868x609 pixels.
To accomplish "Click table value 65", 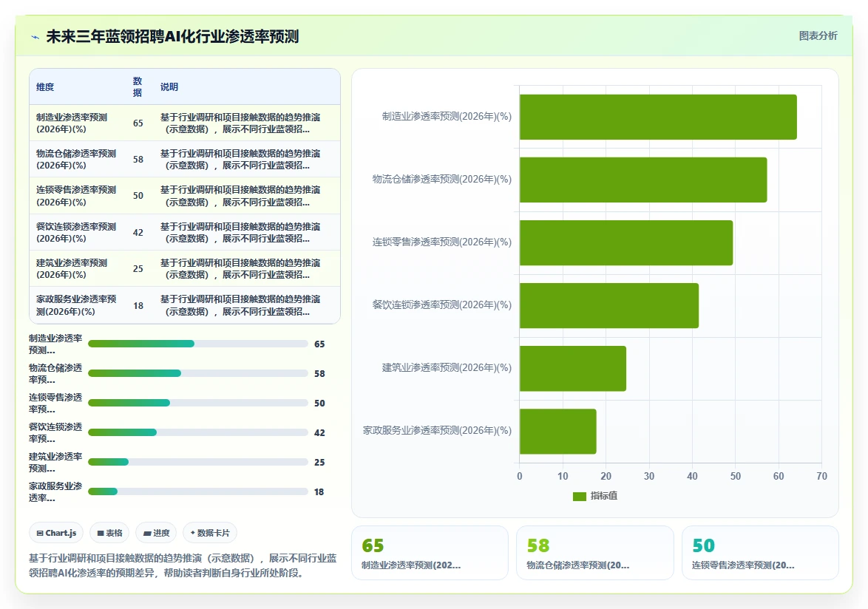I will pyautogui.click(x=138, y=123).
